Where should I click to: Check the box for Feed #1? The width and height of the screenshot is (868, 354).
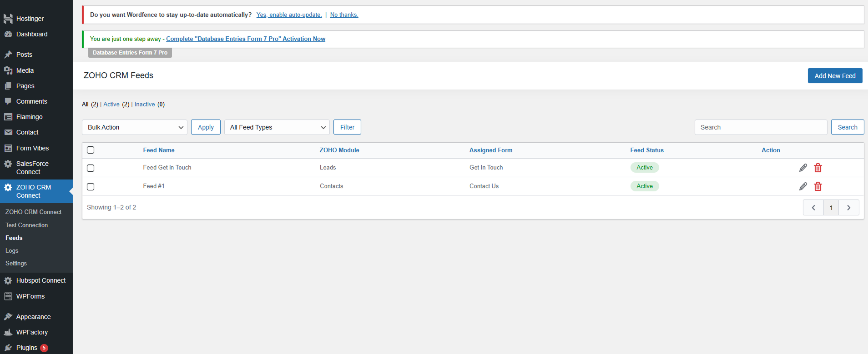[x=91, y=187]
